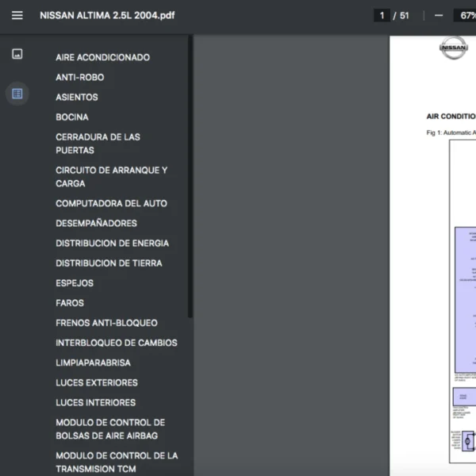Screen dimensions: 476x476
Task: Open FAROS bookmark
Action: pos(70,303)
